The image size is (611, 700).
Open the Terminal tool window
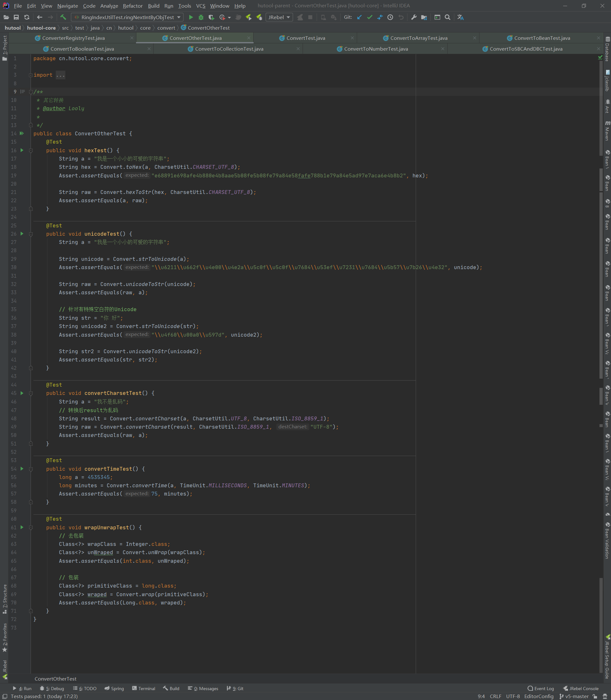pyautogui.click(x=144, y=689)
